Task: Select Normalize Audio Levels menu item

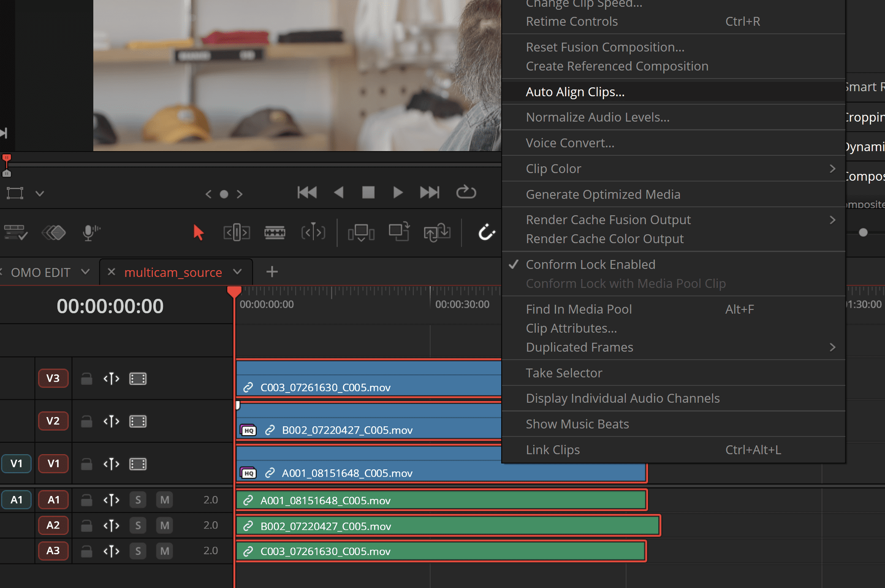Action: coord(673,117)
